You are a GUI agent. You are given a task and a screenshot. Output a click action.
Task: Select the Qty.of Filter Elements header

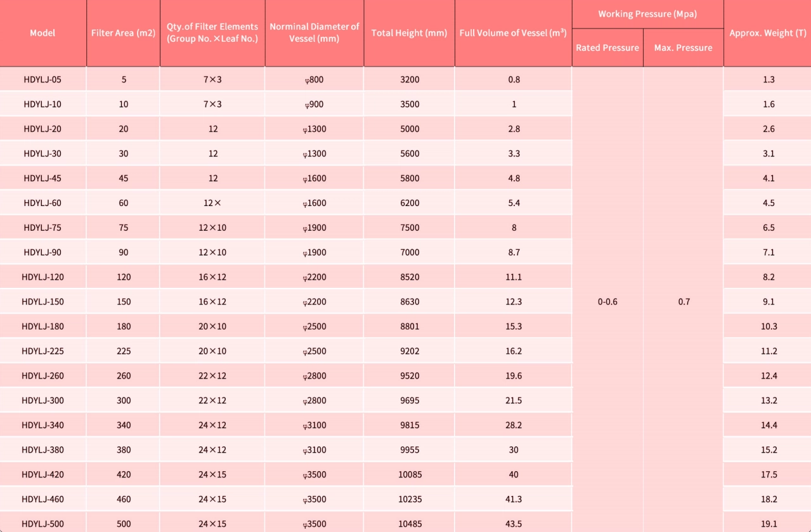[212, 32]
